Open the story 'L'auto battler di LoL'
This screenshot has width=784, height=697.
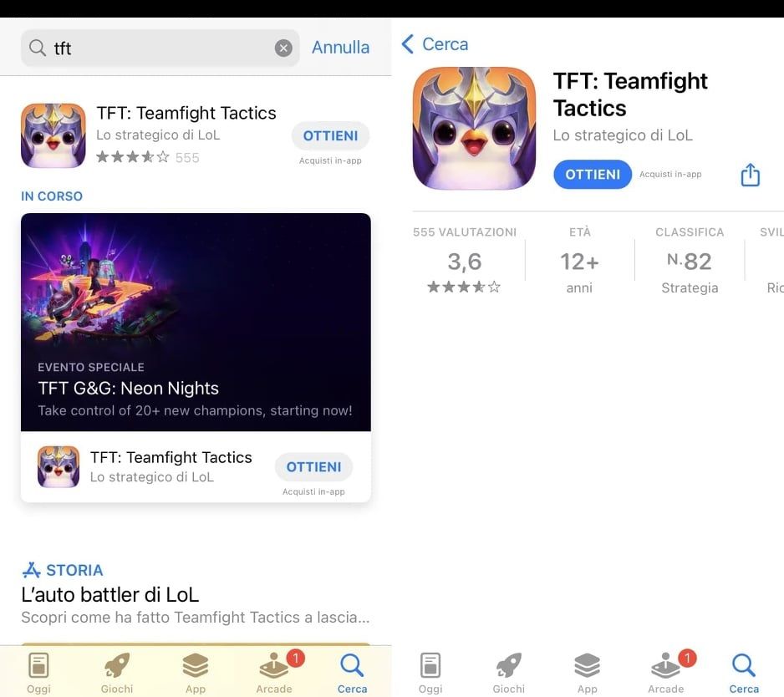(110, 594)
